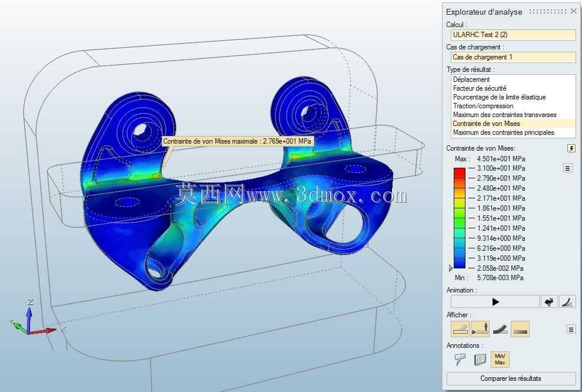
Task: Toggle the deformed shape display icon
Action: coord(500,329)
